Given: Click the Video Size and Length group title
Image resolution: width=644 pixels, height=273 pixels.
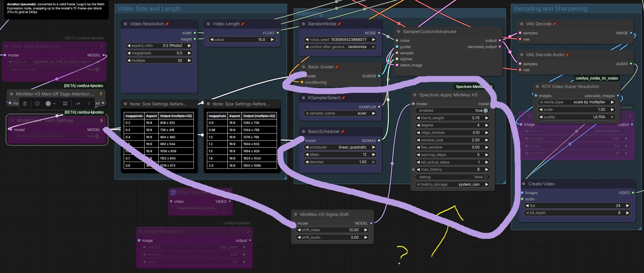Looking at the screenshot, I should (x=149, y=9).
